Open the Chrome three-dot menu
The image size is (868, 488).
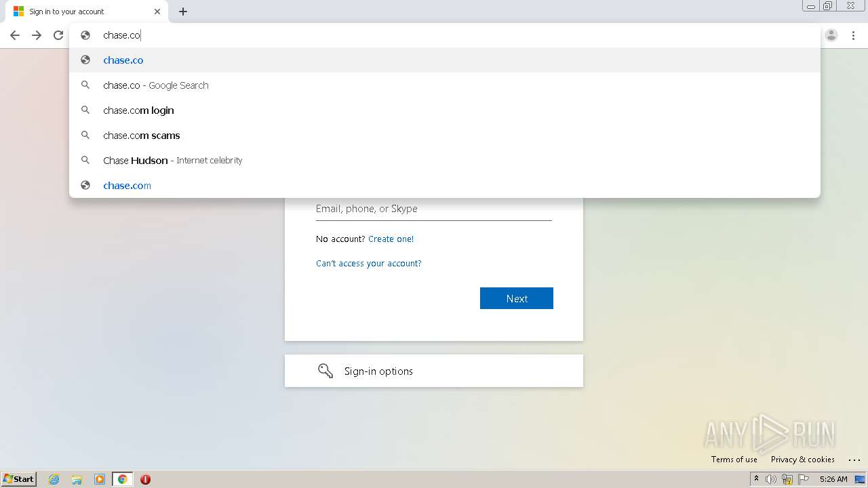pos(853,35)
